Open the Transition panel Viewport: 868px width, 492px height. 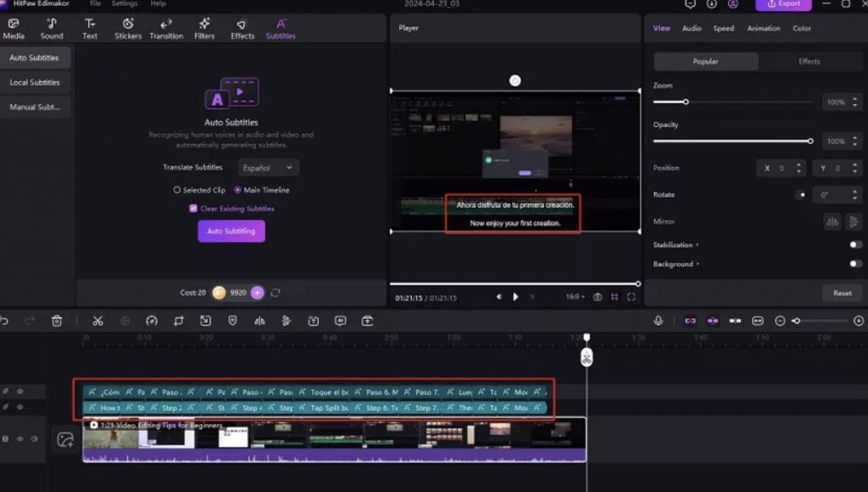pyautogui.click(x=166, y=28)
